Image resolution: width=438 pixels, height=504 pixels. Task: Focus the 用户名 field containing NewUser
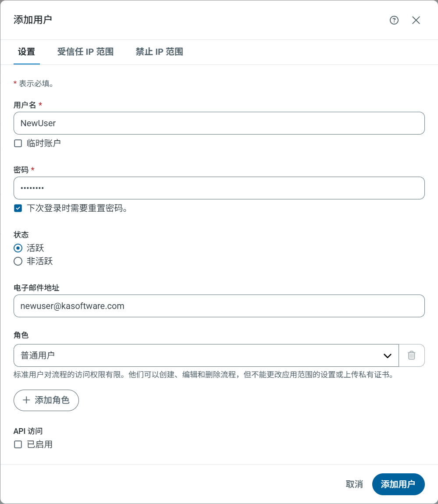point(219,123)
